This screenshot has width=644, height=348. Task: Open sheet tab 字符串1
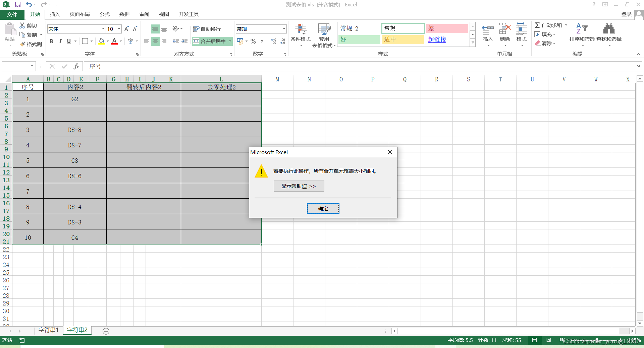tap(48, 330)
